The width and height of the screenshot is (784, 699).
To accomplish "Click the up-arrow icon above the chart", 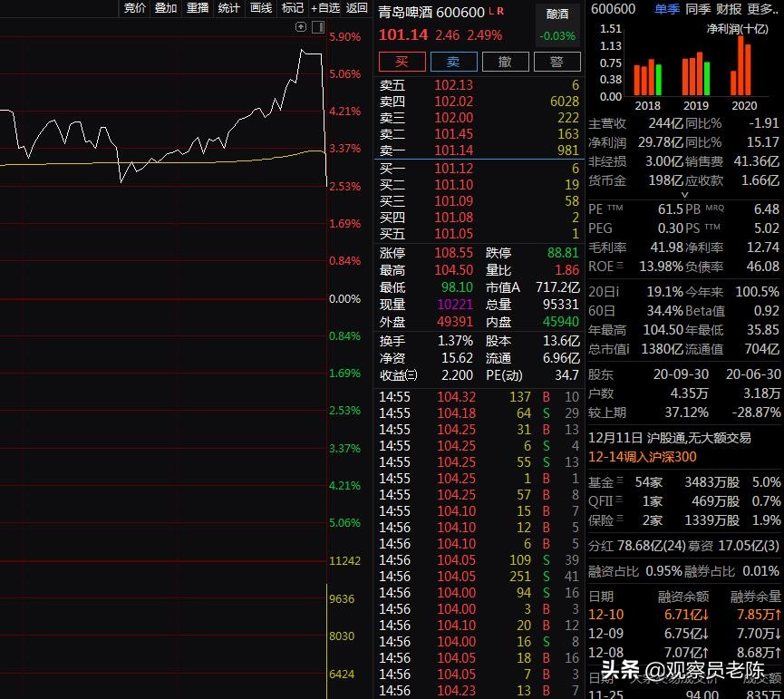I will point(301,27).
